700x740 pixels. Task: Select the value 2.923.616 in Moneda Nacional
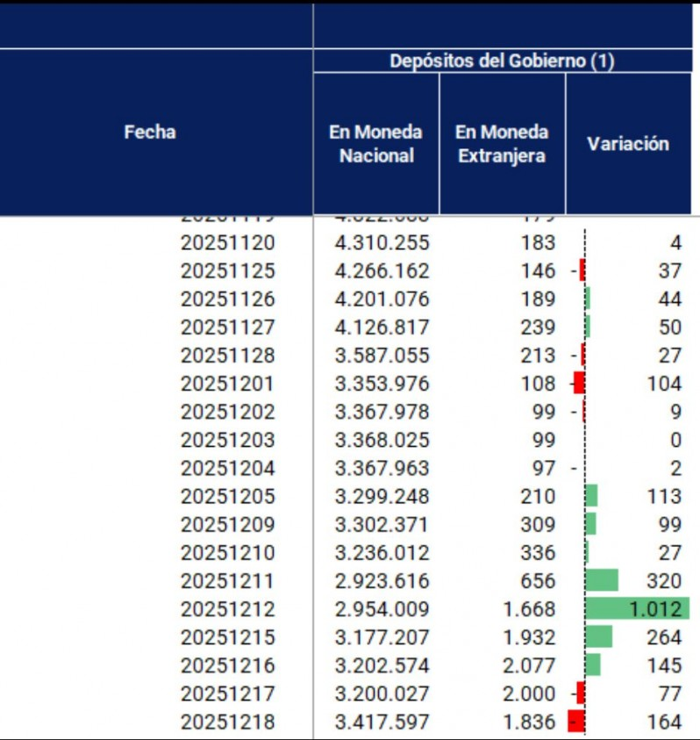coord(382,581)
